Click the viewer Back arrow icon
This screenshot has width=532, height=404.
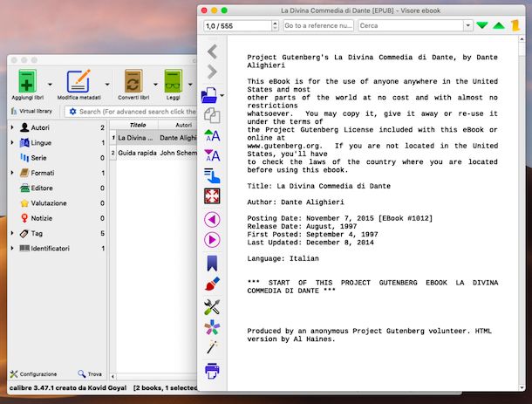pos(212,51)
